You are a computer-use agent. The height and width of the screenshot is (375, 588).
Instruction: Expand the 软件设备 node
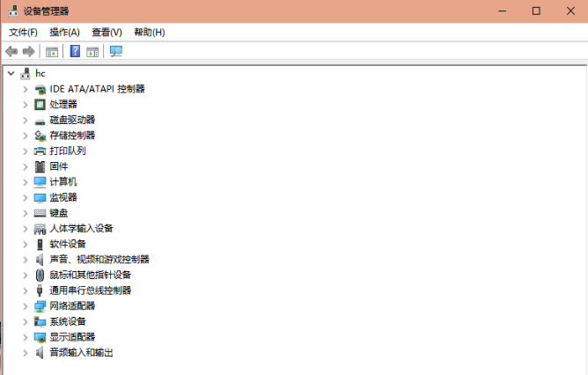(26, 244)
